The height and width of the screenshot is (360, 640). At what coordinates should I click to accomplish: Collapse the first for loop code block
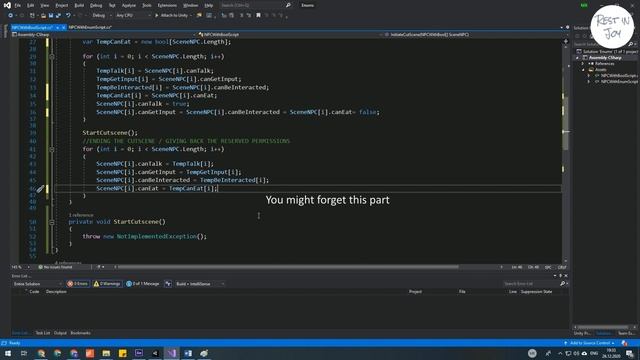52,57
